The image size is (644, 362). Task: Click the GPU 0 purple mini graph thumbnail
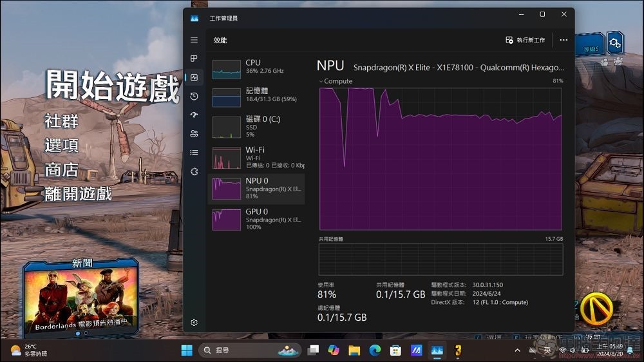coord(226,220)
